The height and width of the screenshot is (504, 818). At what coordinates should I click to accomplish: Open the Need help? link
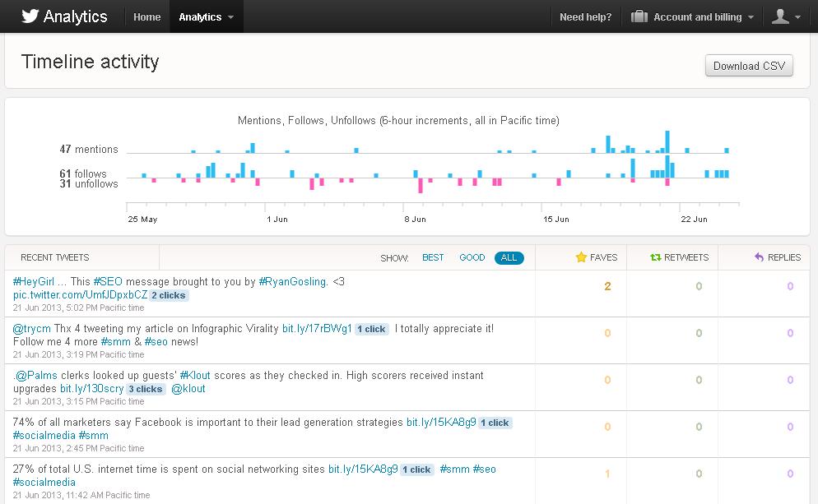[x=585, y=16]
